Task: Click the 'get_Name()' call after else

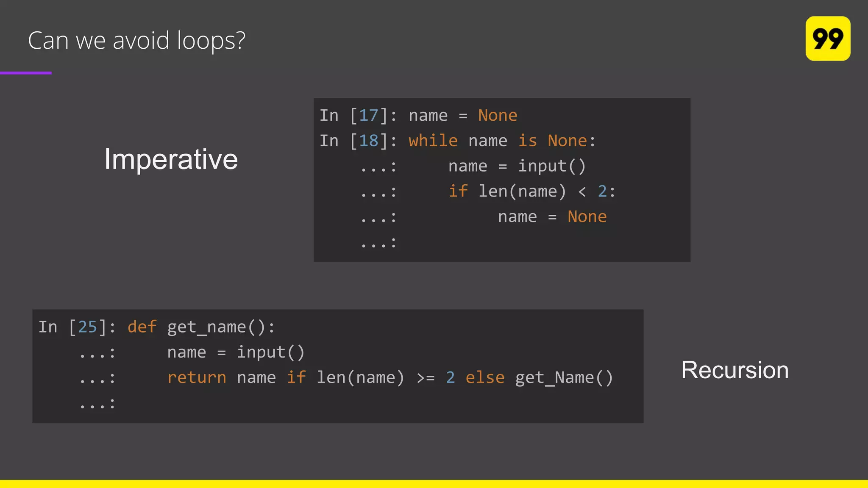Action: pyautogui.click(x=564, y=377)
